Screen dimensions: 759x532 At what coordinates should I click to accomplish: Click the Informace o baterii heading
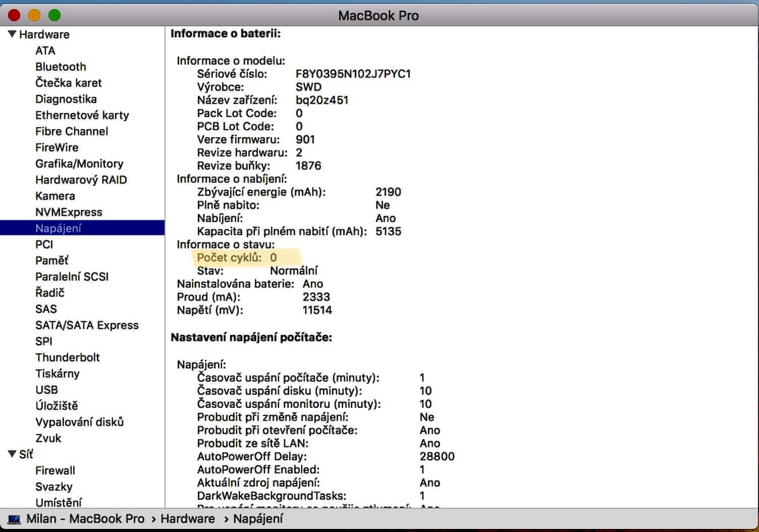coord(226,33)
